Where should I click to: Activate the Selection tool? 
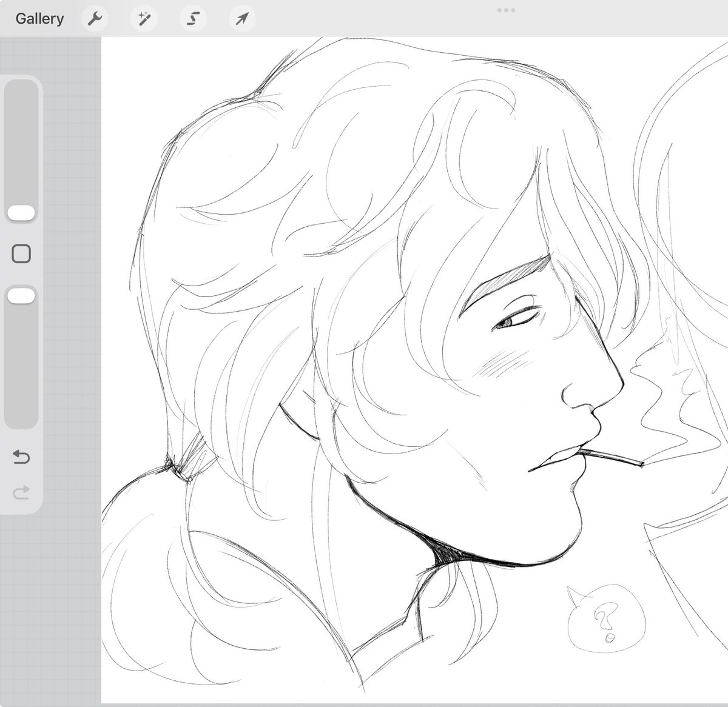[x=193, y=18]
